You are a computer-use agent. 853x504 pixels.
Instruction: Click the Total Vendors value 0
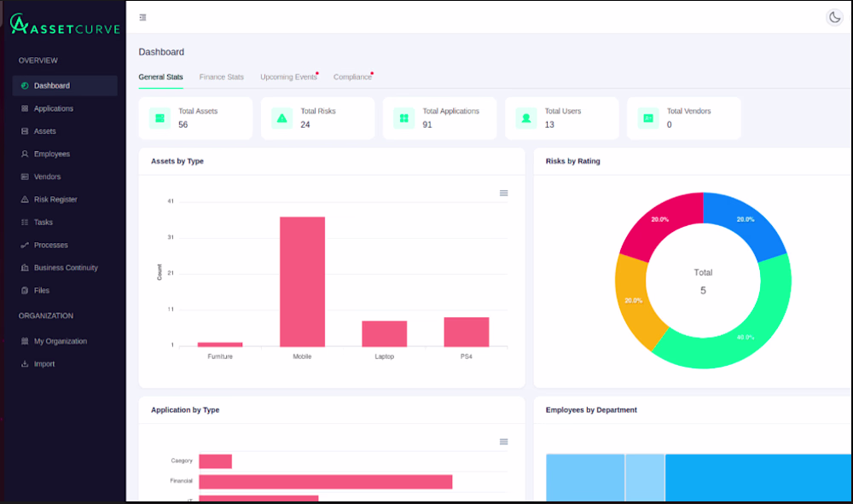click(669, 125)
